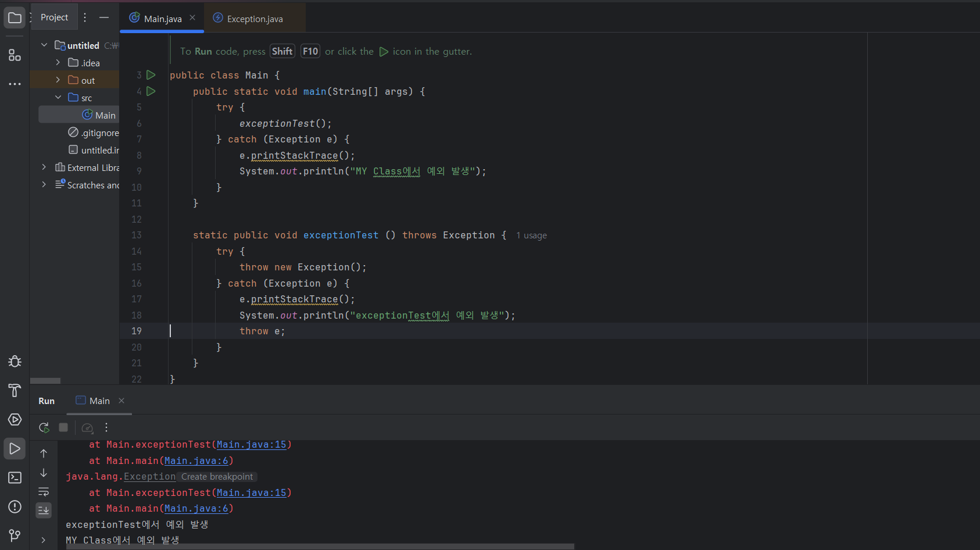
Task: Select the untitled.iml file
Action: pyautogui.click(x=94, y=150)
